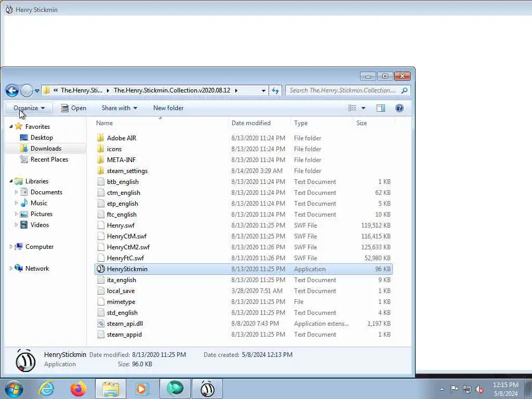Click New folder button
Image resolution: width=532 pixels, height=399 pixels.
click(168, 108)
